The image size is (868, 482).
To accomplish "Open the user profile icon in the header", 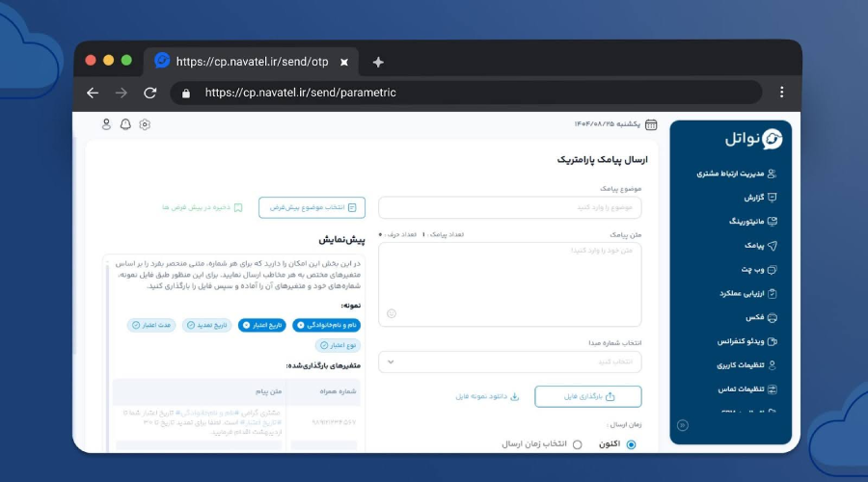I will [x=106, y=124].
